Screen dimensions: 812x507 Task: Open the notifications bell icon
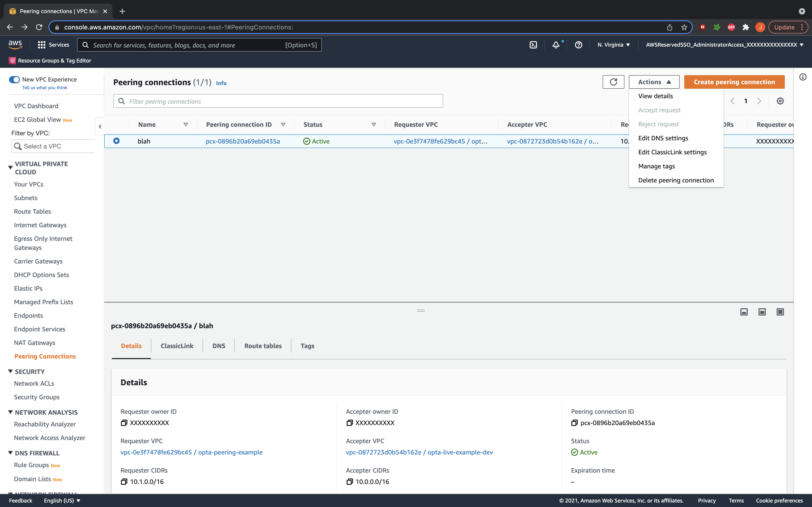(x=556, y=45)
